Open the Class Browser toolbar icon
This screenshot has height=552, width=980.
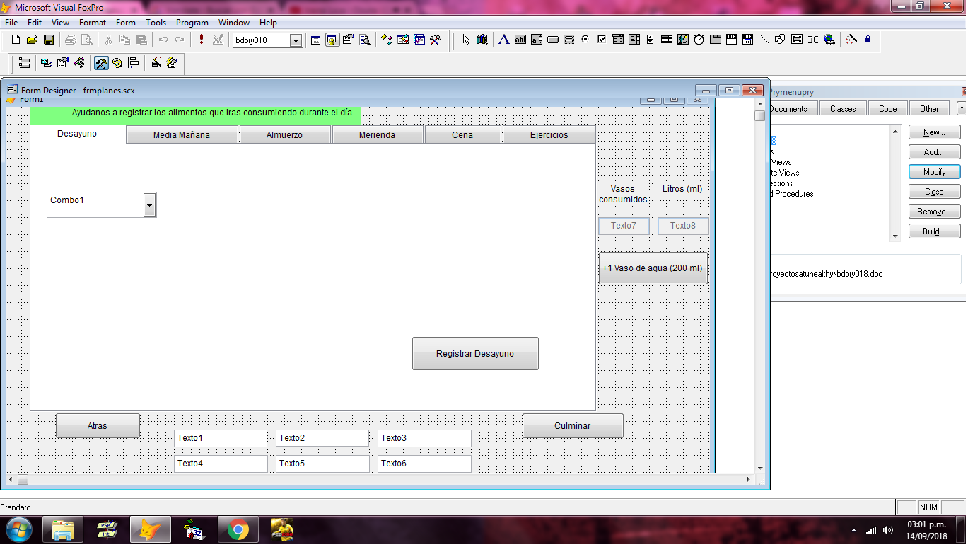386,40
